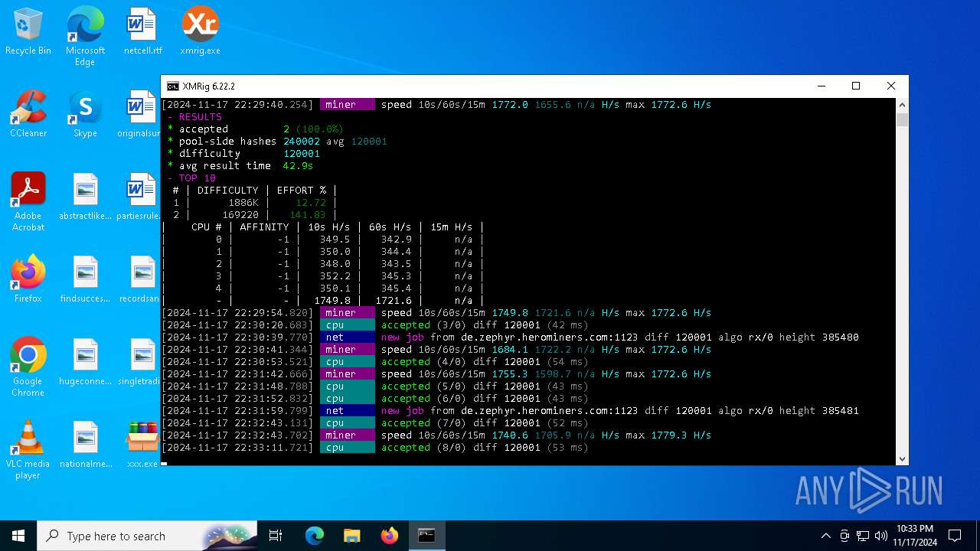Select the xmrig.exe desktop icon

tap(200, 32)
